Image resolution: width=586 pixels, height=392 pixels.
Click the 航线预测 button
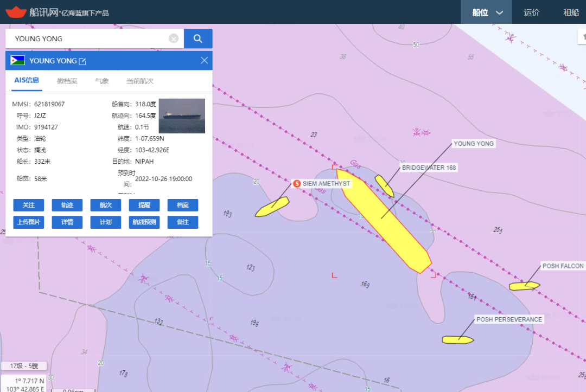tap(144, 222)
